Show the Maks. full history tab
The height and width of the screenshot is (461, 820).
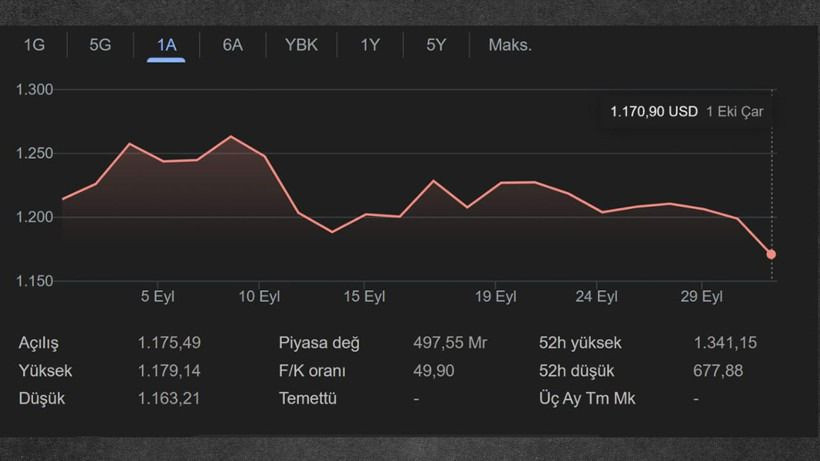(510, 45)
